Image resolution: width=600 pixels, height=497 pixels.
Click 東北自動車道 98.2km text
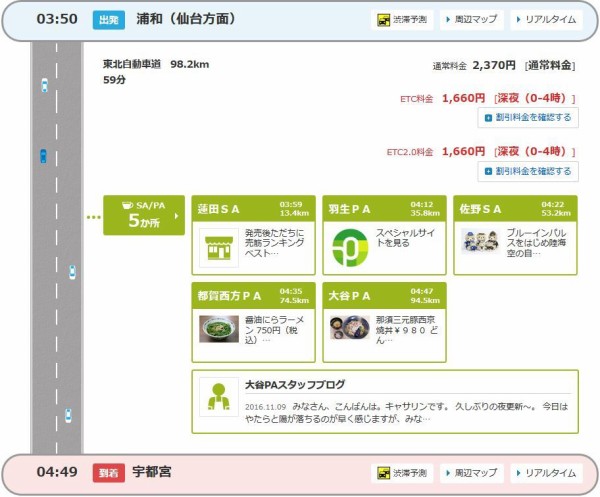(x=156, y=64)
